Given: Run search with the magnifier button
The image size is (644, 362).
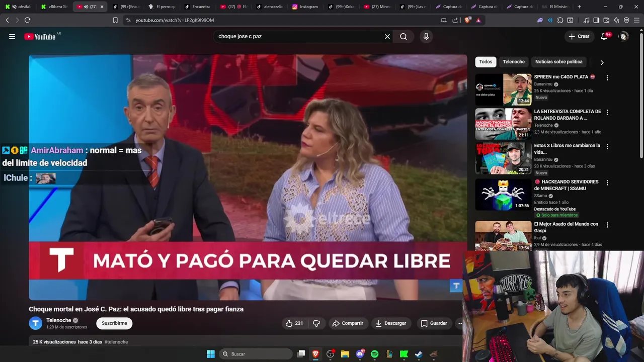Looking at the screenshot, I should click(x=404, y=36).
